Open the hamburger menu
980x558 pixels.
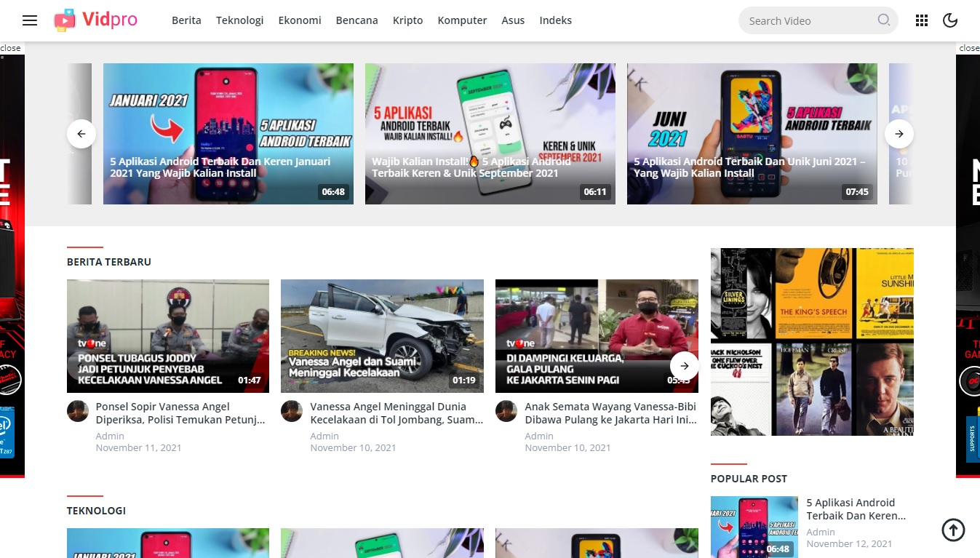[30, 20]
